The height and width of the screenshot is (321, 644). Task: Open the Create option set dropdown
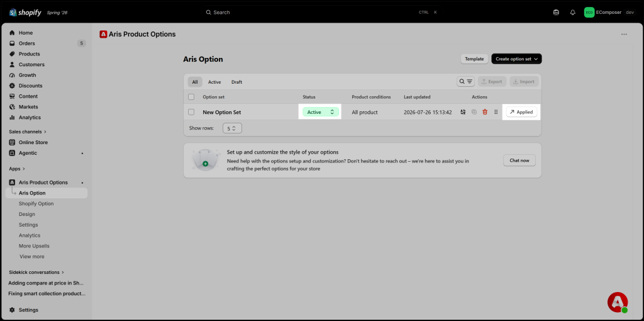517,59
